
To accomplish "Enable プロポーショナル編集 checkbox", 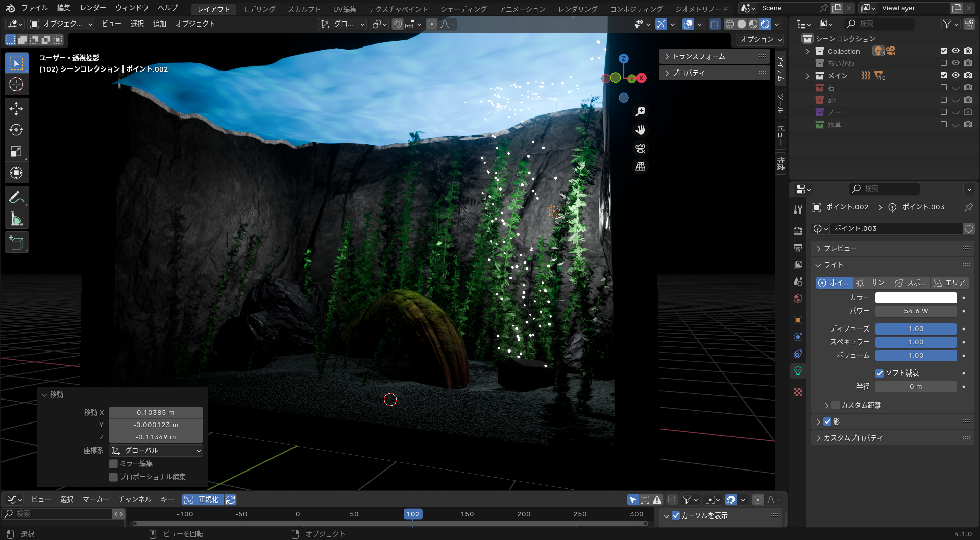I will pyautogui.click(x=113, y=477).
